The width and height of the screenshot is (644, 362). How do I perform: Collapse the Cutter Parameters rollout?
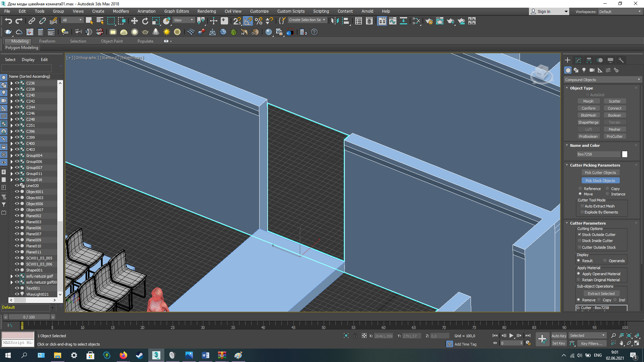click(567, 223)
